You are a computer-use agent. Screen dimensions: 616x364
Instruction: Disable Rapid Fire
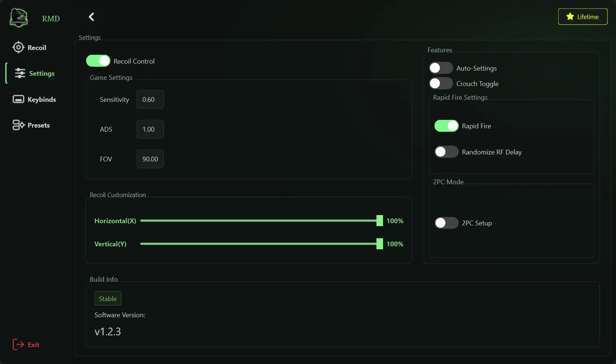(x=446, y=126)
